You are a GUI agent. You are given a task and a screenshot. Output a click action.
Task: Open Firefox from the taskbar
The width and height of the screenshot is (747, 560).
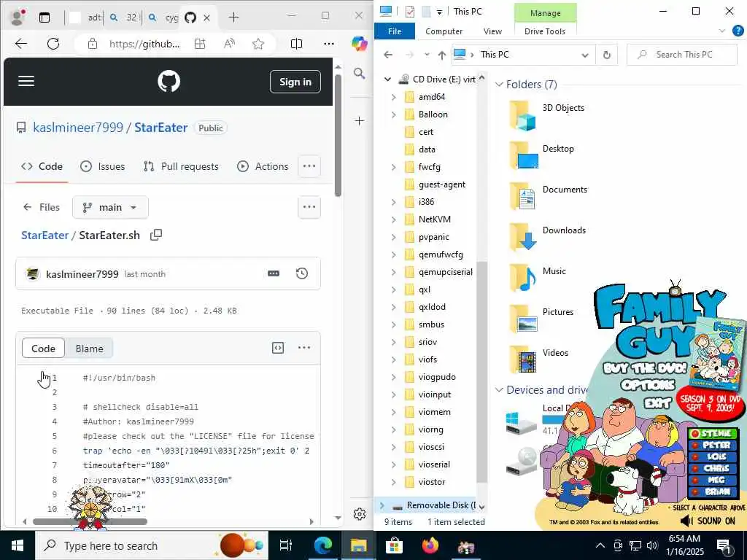coord(430,545)
